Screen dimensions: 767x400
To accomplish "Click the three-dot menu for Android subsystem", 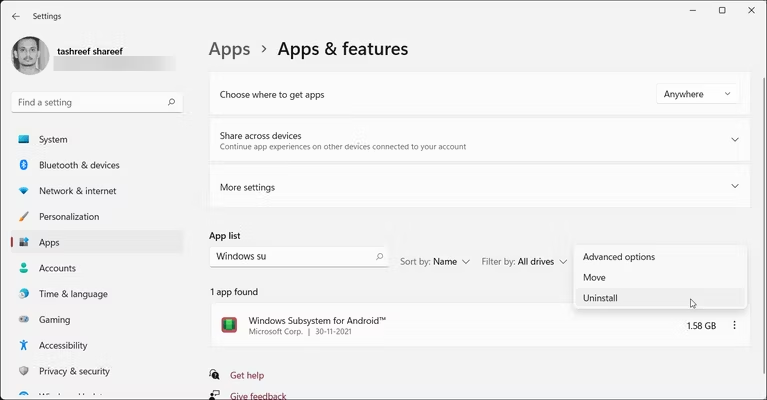I will tap(734, 325).
